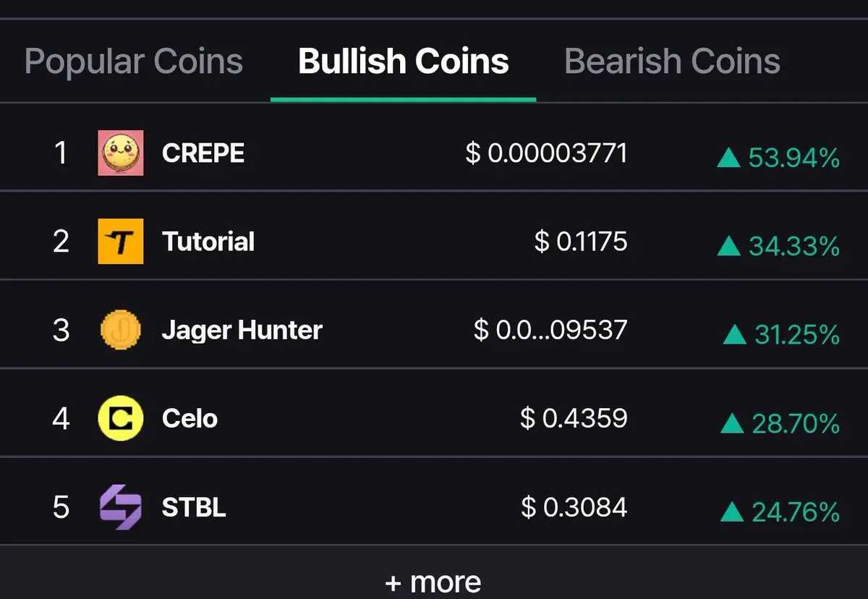Screen dimensions: 868x599
Task: Open the Bearish Coins tab
Action: coord(672,61)
